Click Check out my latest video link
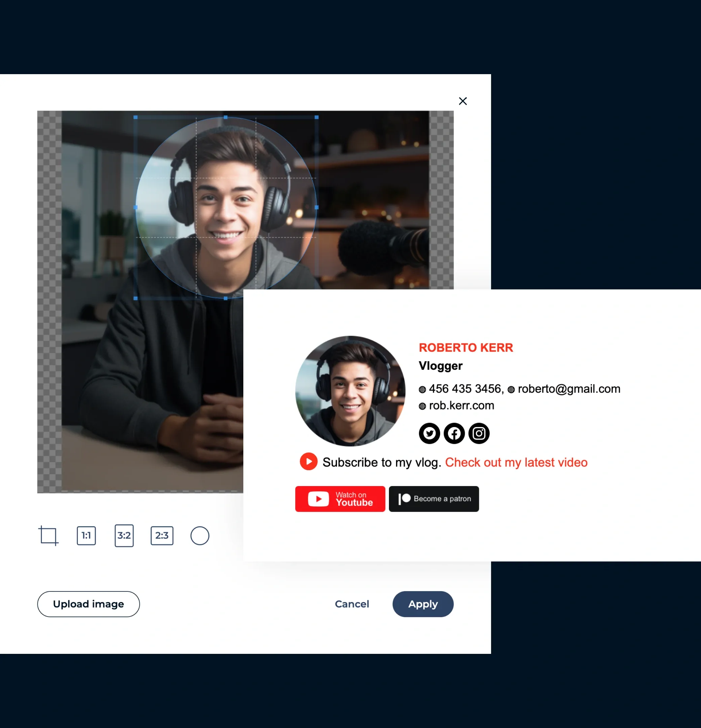The width and height of the screenshot is (701, 728). point(516,462)
